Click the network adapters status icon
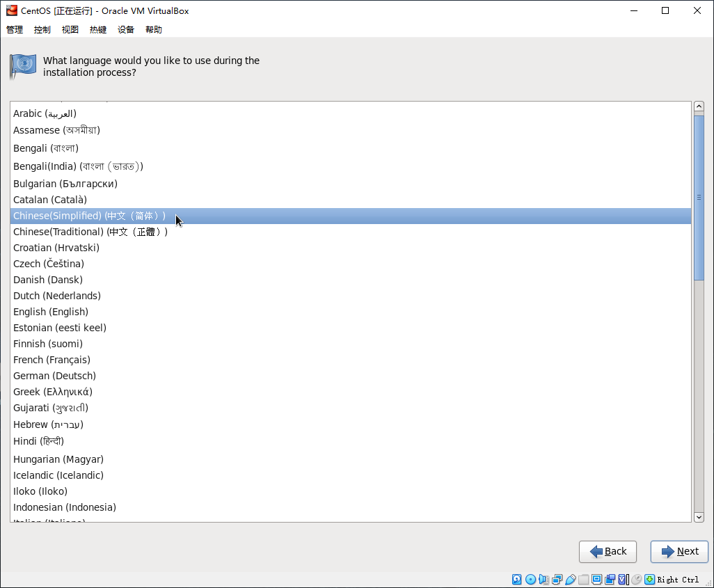This screenshot has height=588, width=714. [x=557, y=580]
